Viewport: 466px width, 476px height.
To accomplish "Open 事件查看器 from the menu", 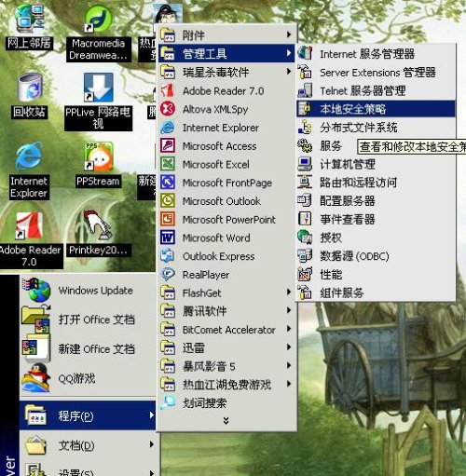I will pos(376,219).
